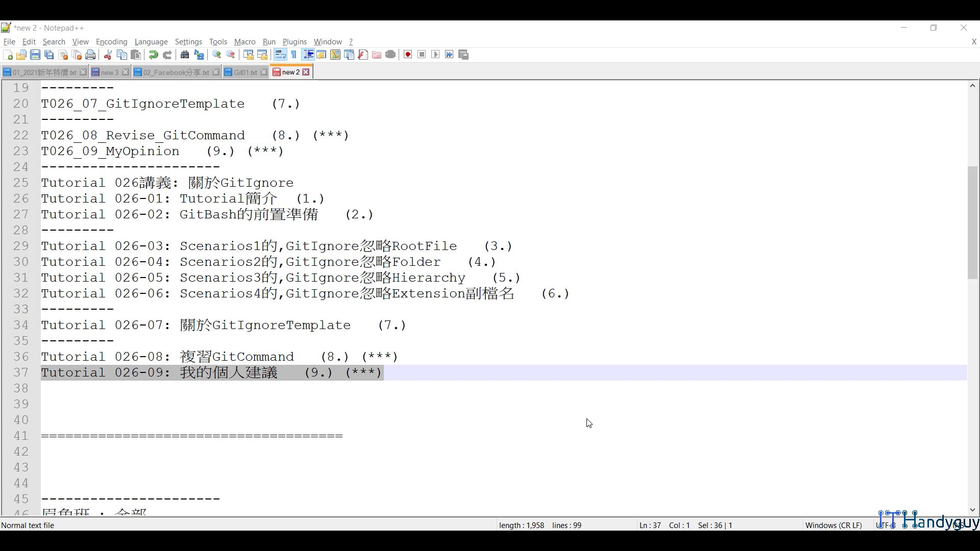
Task: Play the recorded macro
Action: coord(435,55)
